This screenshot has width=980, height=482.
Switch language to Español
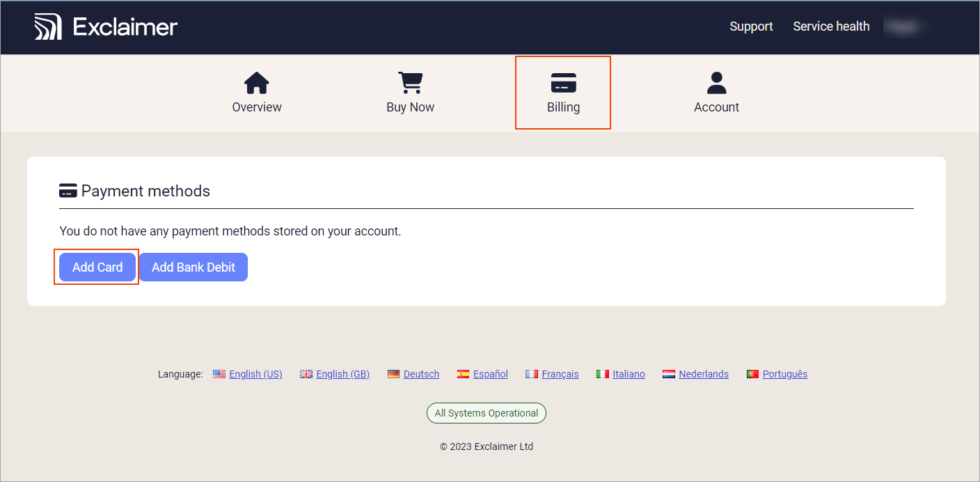coord(491,374)
